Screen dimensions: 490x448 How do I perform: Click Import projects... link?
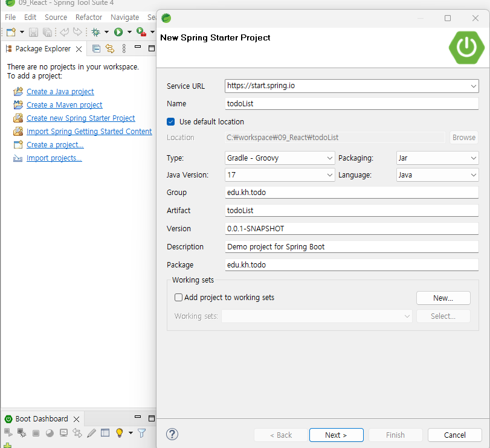[x=54, y=158]
